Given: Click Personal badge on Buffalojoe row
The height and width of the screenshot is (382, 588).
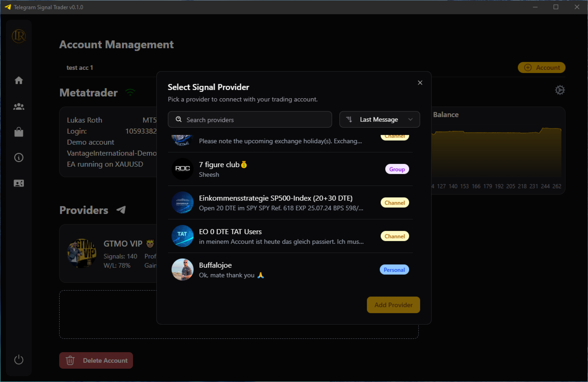Looking at the screenshot, I should pyautogui.click(x=394, y=270).
